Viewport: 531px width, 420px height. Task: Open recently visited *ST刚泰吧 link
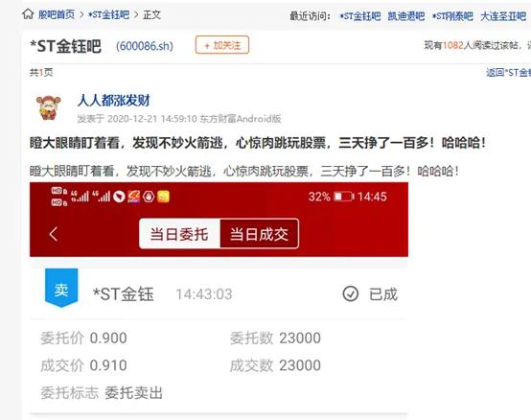point(452,16)
